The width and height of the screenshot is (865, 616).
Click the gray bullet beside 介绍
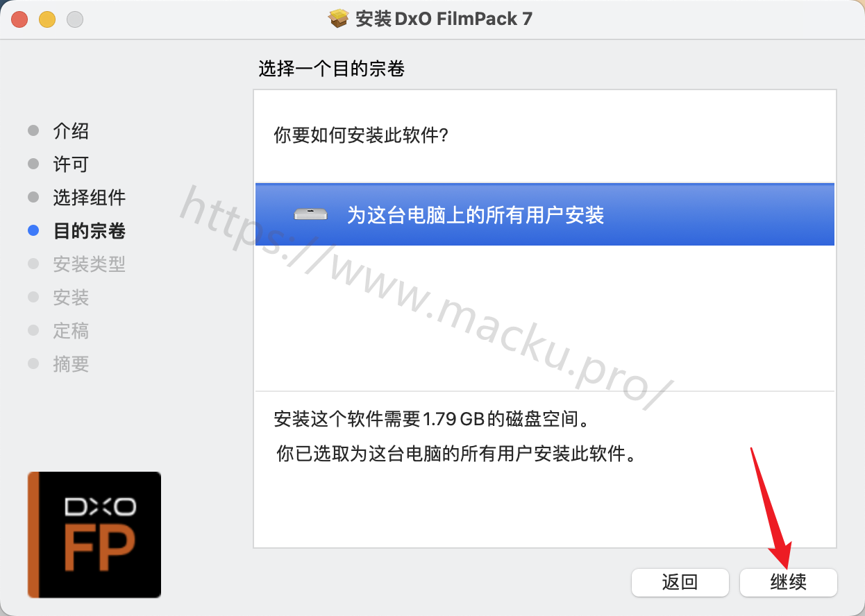33,131
